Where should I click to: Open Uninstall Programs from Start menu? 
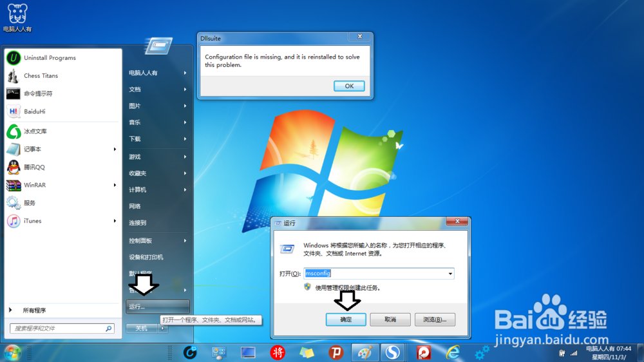coord(63,58)
